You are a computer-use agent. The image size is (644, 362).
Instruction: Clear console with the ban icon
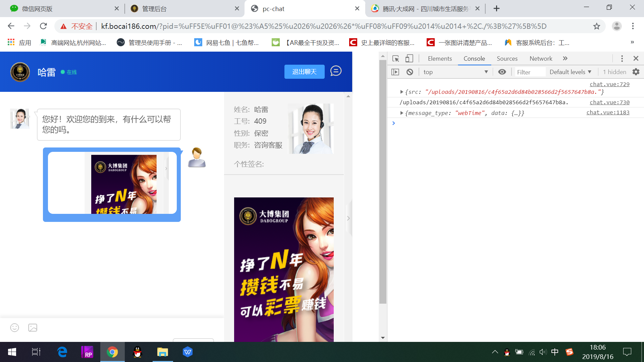point(410,72)
